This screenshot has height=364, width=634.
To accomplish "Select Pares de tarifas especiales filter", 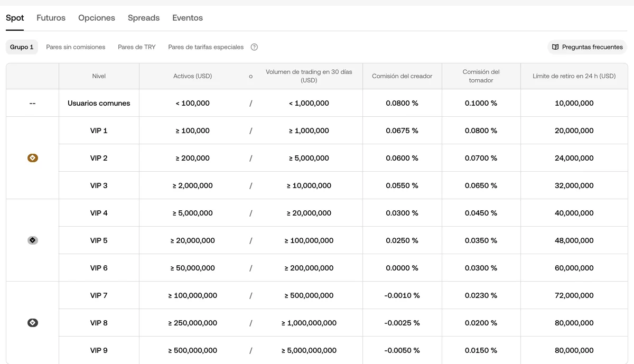I will [x=206, y=47].
